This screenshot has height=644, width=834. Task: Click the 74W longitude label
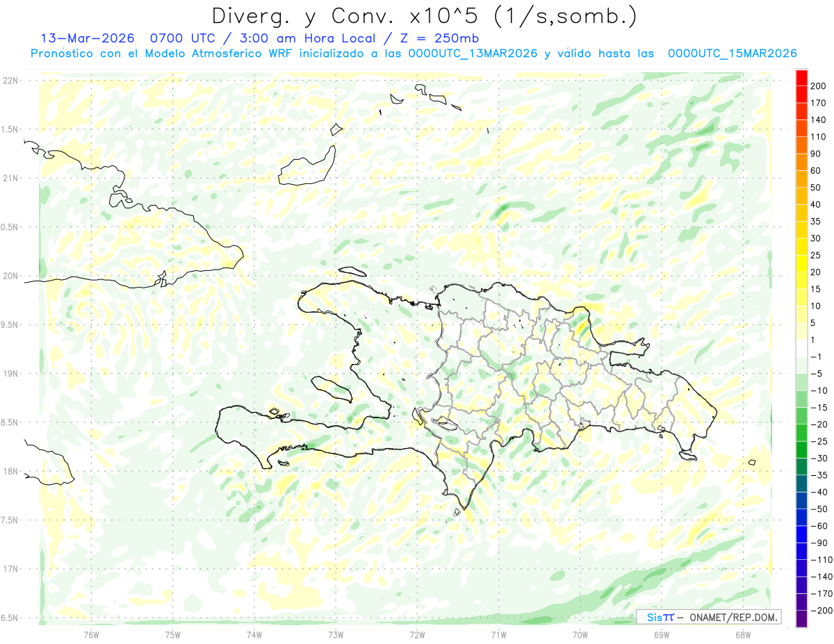click(x=254, y=634)
